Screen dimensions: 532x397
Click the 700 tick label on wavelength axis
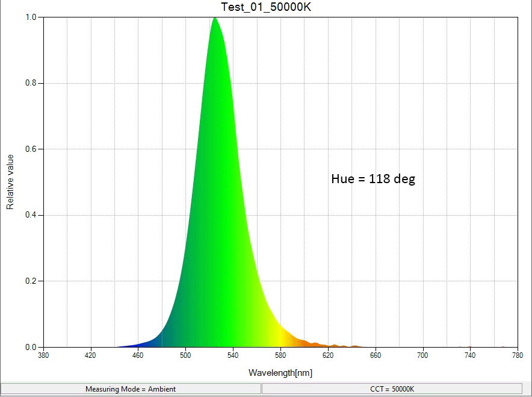click(422, 355)
